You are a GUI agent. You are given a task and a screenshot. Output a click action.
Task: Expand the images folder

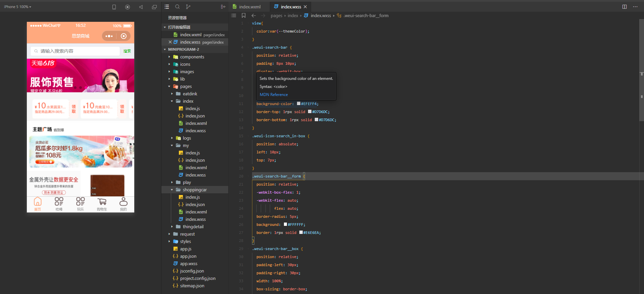(169, 71)
